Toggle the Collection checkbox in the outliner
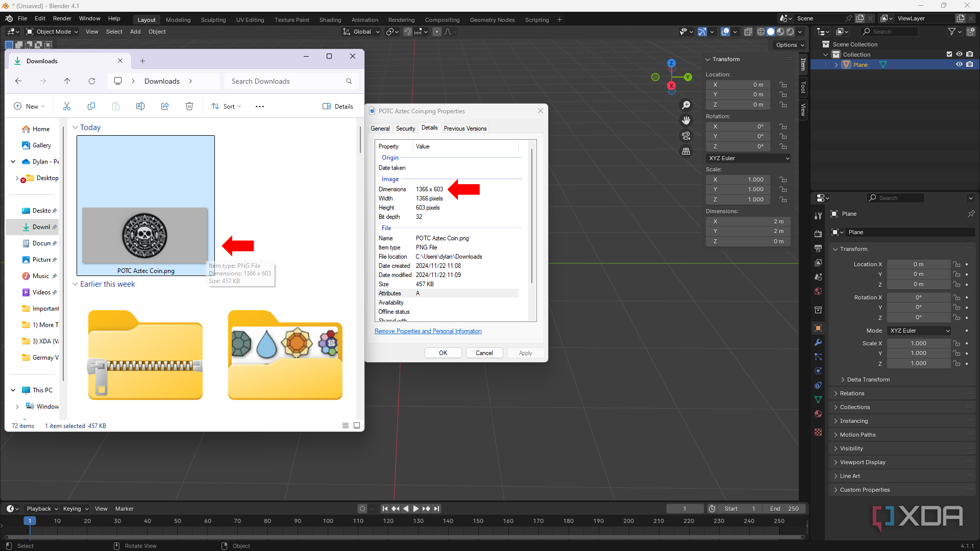980x551 pixels. coord(949,54)
